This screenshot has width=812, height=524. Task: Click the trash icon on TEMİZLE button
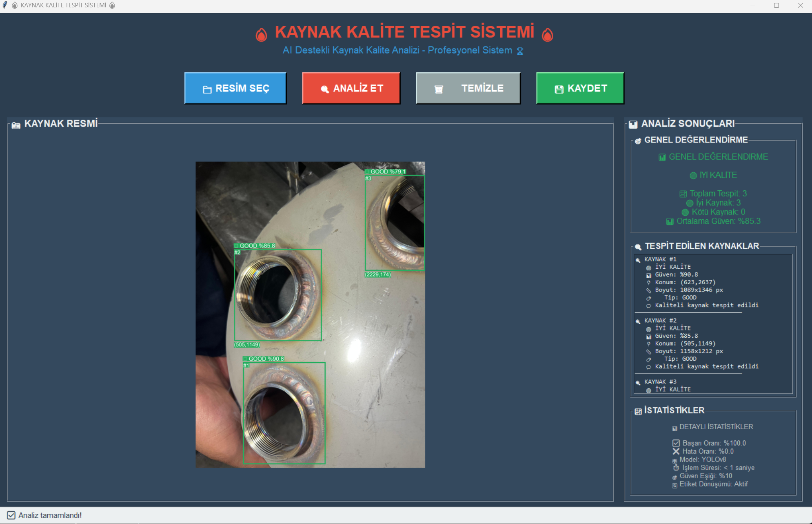pos(439,89)
